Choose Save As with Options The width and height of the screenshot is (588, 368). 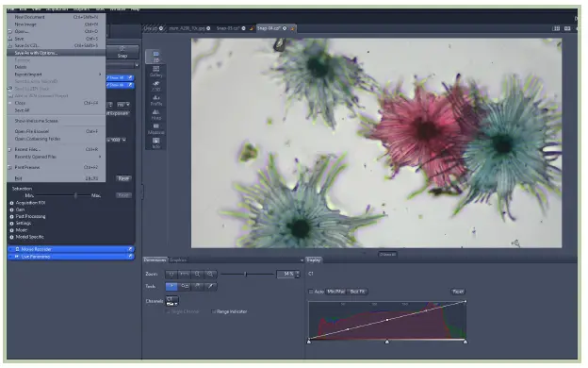57,53
